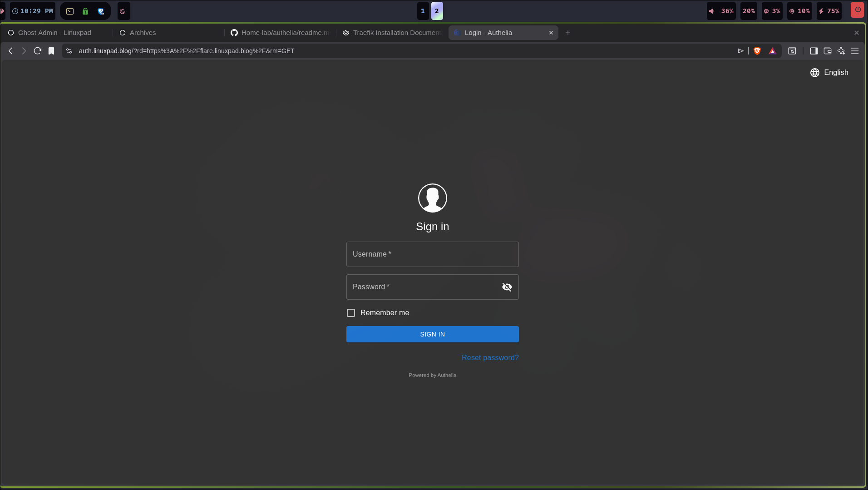
Task: Toggle password visibility eye icon
Action: pyautogui.click(x=507, y=287)
